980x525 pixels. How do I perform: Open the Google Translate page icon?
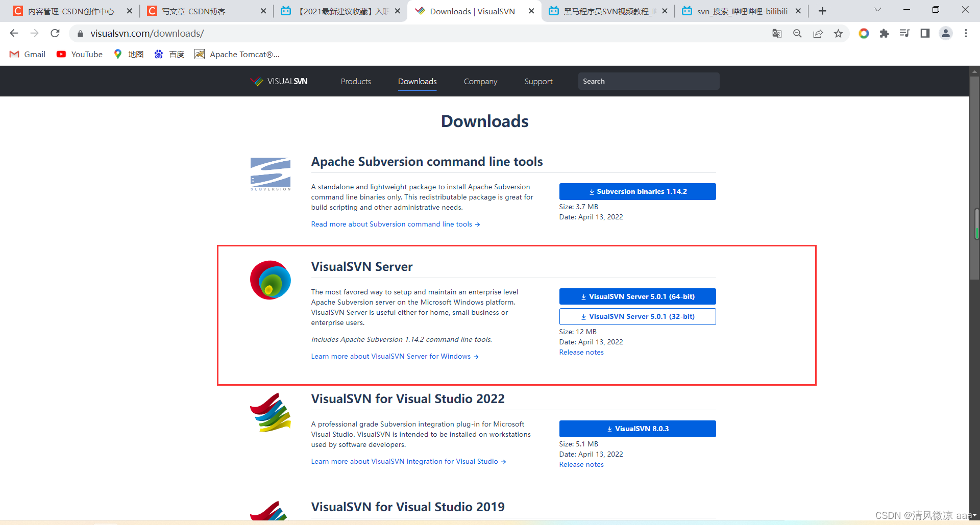[x=777, y=33]
